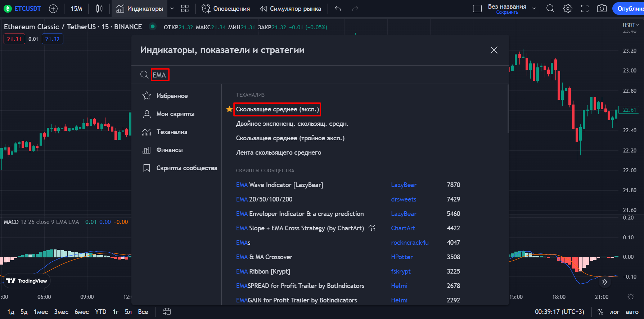
Task: Open Мои скрипты category
Action: tap(175, 114)
